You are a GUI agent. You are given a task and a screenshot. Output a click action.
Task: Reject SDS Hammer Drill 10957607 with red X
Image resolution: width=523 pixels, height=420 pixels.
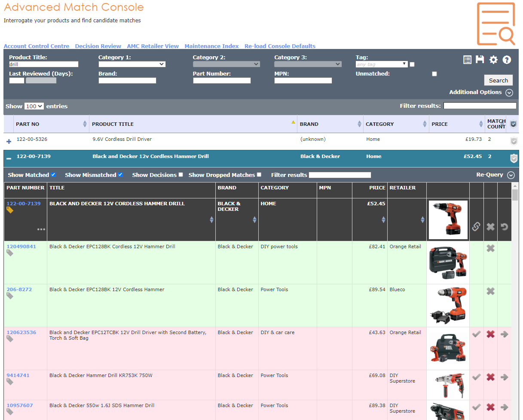pos(490,407)
